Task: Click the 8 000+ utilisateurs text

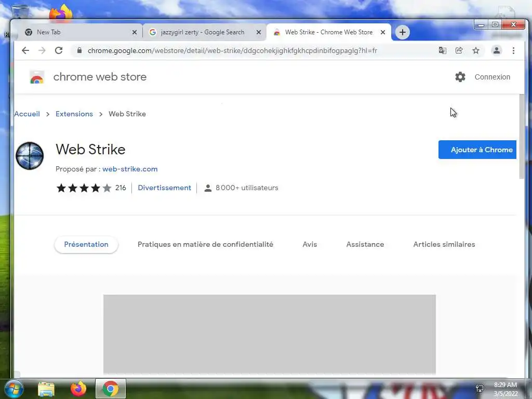Action: click(247, 188)
